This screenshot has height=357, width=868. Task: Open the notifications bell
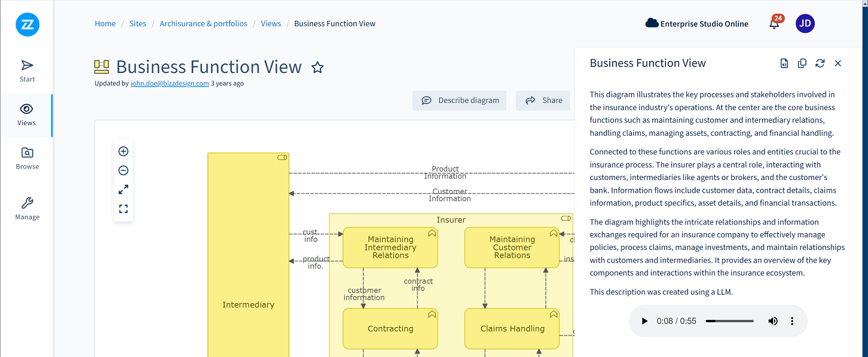click(774, 24)
